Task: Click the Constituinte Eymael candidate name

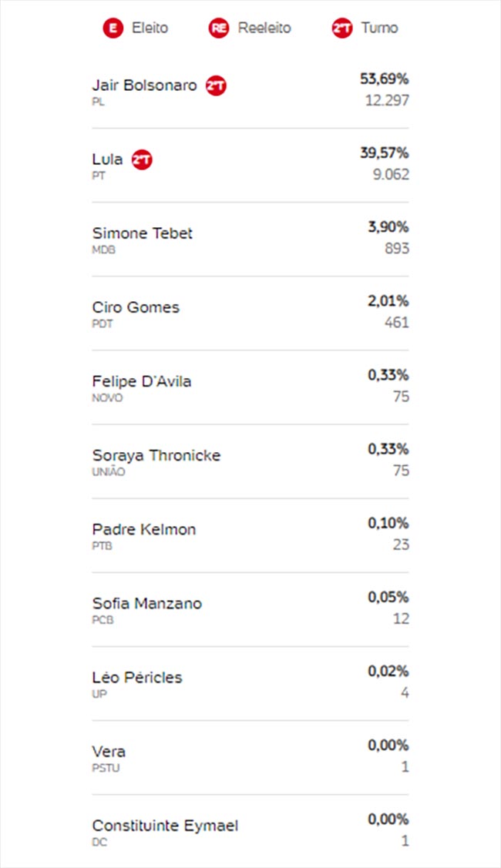Action: 165,826
